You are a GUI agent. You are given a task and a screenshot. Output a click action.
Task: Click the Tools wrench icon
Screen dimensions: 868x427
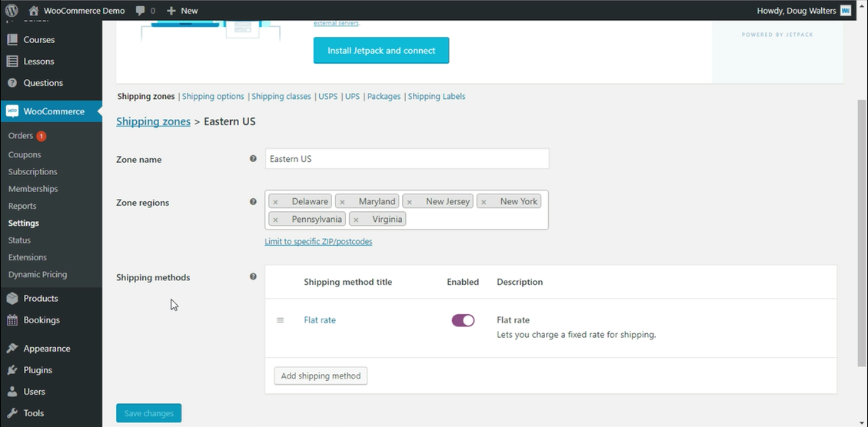[x=12, y=413]
